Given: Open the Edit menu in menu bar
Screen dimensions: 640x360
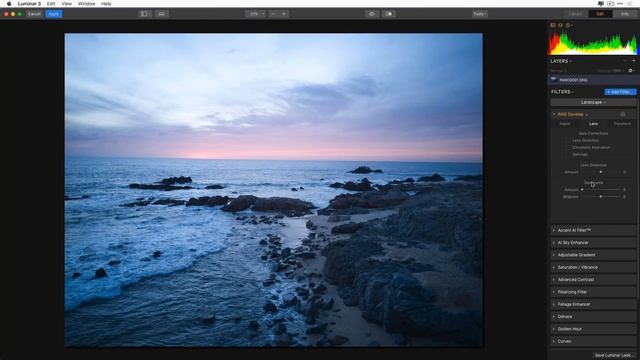Looking at the screenshot, I should pos(51,4).
